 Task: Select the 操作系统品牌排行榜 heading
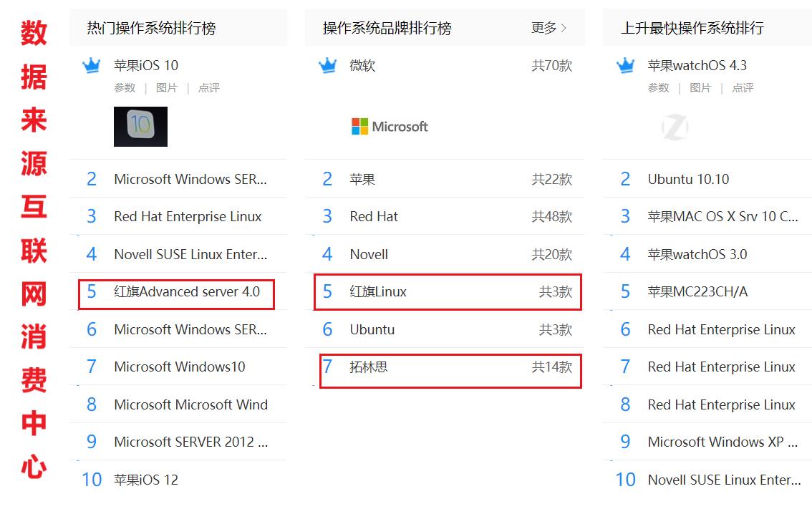pyautogui.click(x=387, y=28)
